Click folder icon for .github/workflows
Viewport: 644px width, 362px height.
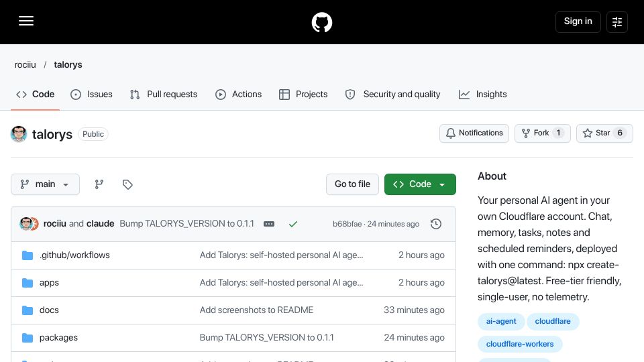point(28,255)
